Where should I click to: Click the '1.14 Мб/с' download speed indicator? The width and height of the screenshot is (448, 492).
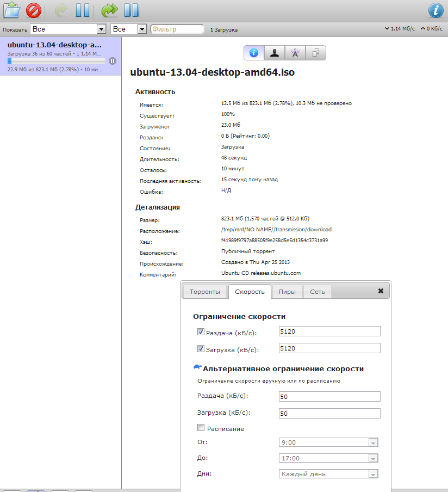click(400, 28)
